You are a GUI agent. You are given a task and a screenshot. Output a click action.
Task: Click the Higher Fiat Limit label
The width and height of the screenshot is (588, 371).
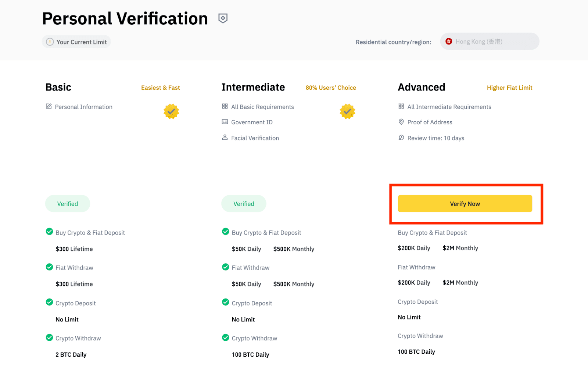(x=509, y=88)
